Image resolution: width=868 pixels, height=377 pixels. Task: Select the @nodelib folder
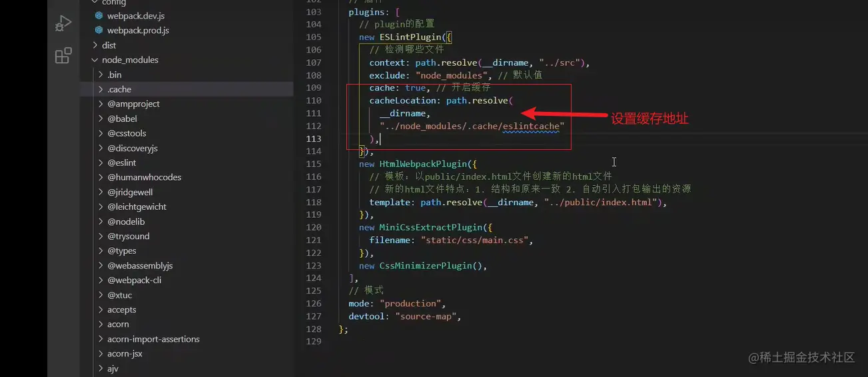126,221
